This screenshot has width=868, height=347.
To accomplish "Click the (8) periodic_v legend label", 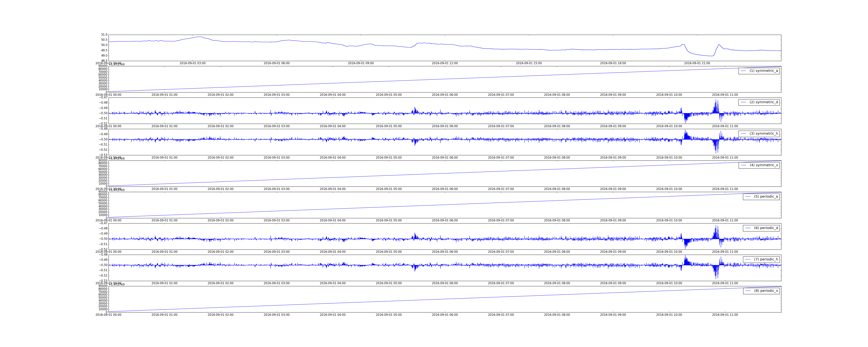I will (766, 291).
